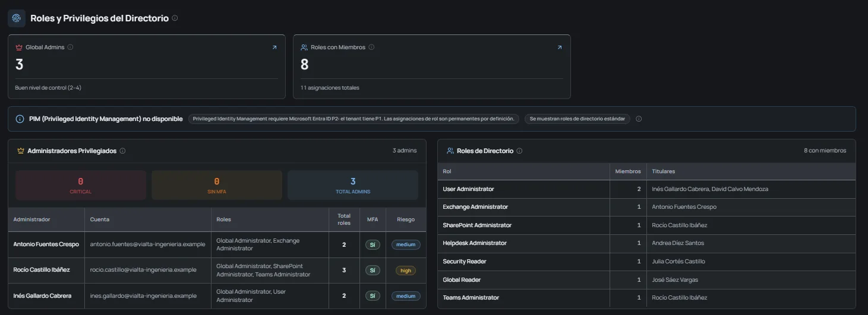Show info icon beside Roles con Miembros
Viewport: 868px width, 315px height.
[371, 47]
